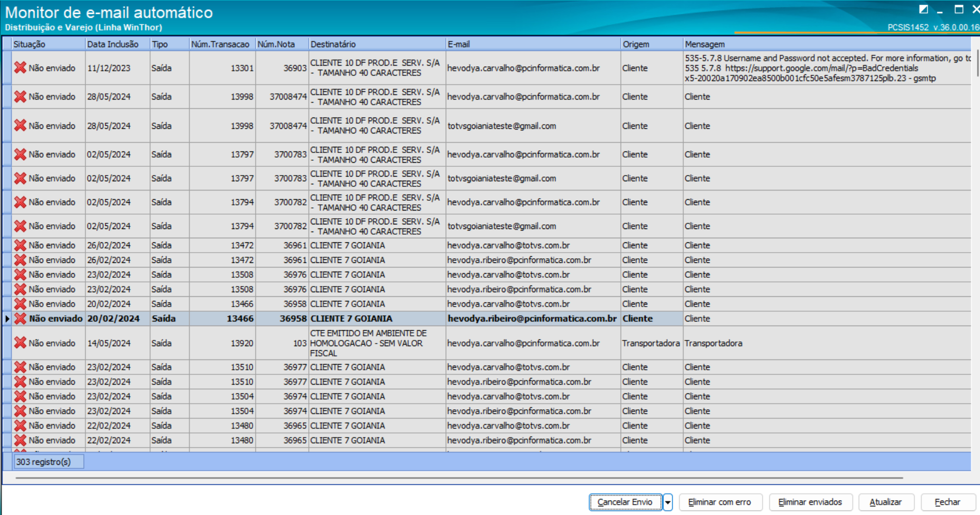The height and width of the screenshot is (515, 980).
Task: Click red X on 13472 hevodya.ribeiro row
Action: click(x=20, y=260)
